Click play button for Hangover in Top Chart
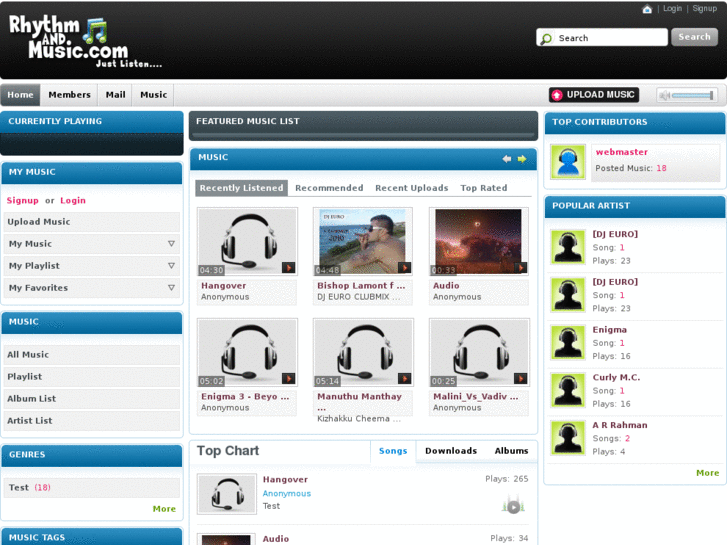Screen dimensions: 727x545 pos(513,506)
